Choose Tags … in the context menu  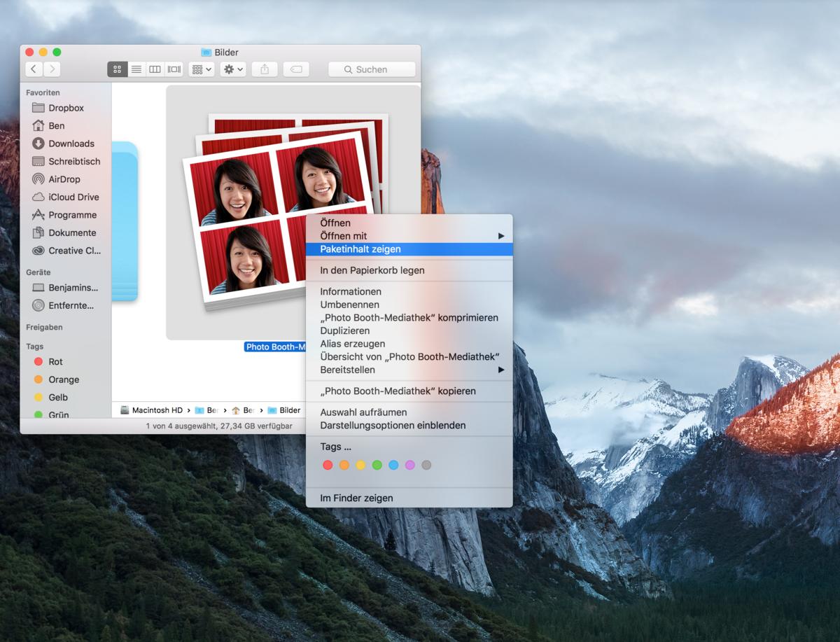(409, 447)
